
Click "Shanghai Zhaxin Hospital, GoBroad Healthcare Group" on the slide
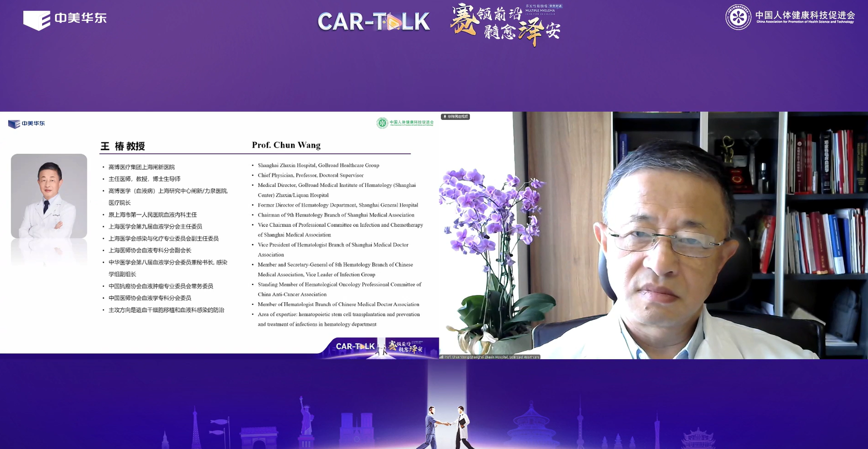click(x=319, y=166)
